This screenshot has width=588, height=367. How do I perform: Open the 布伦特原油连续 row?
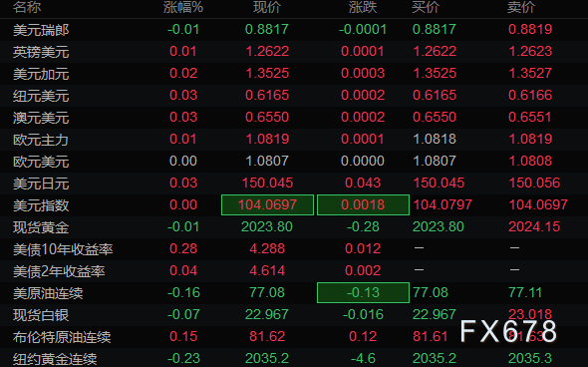294,337
